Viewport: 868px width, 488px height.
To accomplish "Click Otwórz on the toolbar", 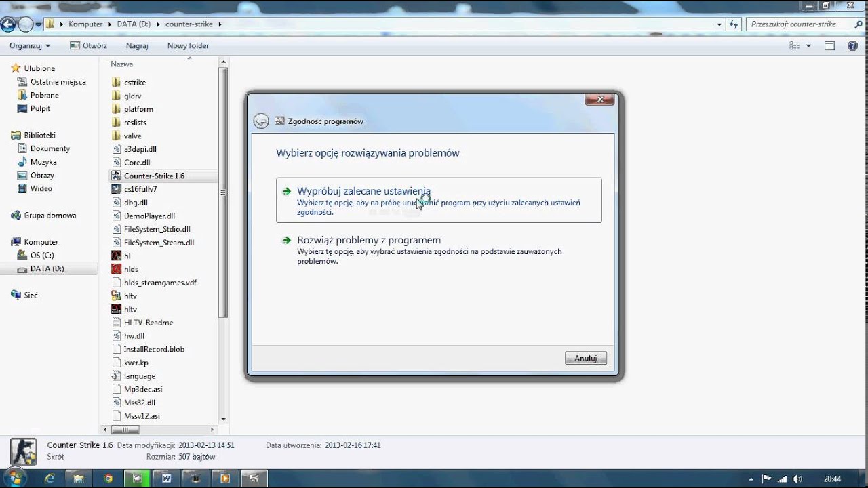I will tap(88, 46).
